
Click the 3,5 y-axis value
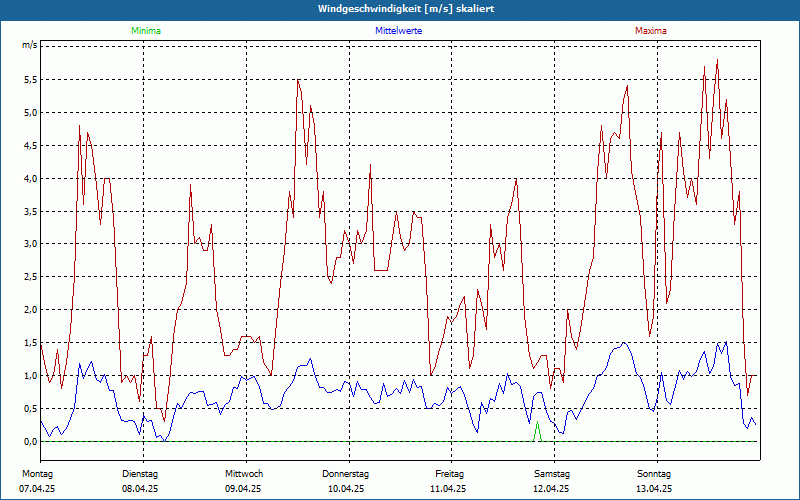coord(31,211)
